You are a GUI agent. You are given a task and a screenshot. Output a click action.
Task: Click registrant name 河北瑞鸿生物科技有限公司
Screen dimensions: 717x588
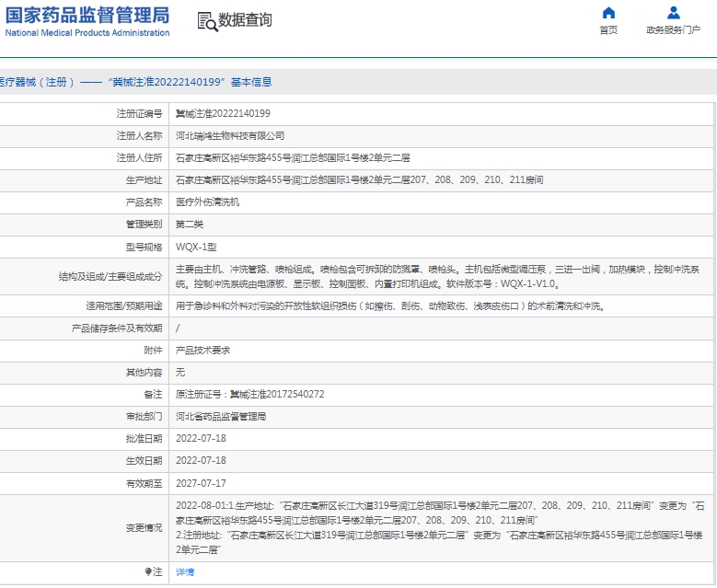tap(230, 136)
